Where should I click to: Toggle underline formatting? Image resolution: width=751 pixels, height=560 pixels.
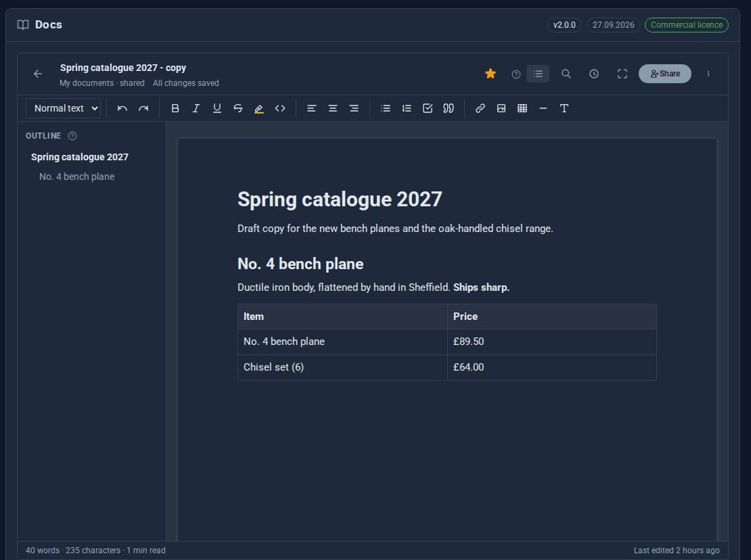coord(217,108)
